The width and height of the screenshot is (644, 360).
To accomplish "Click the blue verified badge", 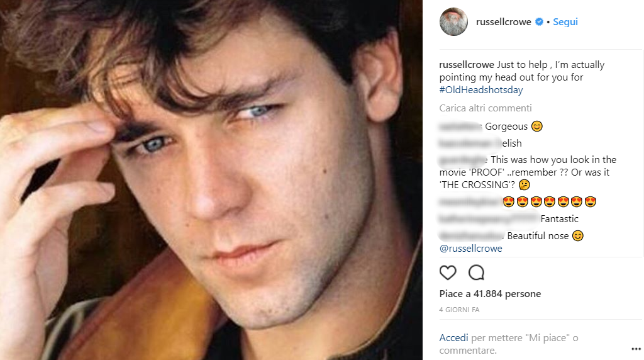I will click(x=539, y=22).
